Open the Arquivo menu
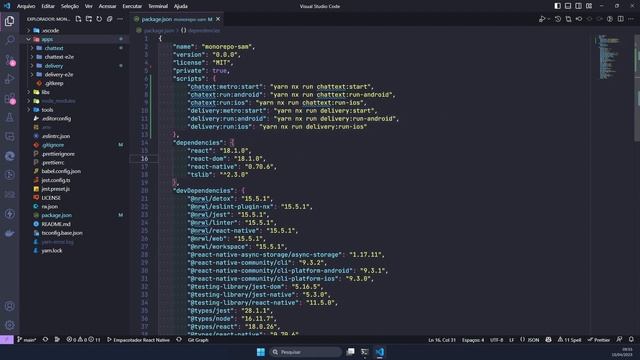The width and height of the screenshot is (640, 360). pos(26,6)
